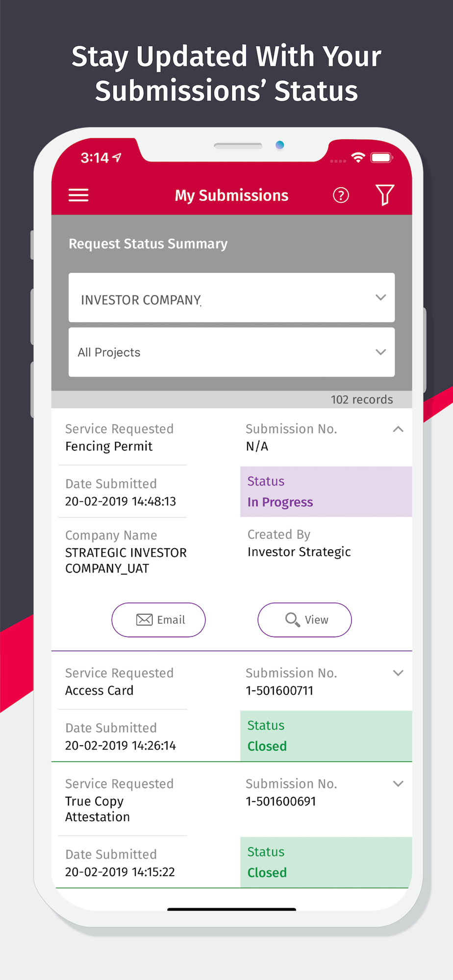Tap the help question mark icon
This screenshot has height=980, width=453.
[x=341, y=195]
